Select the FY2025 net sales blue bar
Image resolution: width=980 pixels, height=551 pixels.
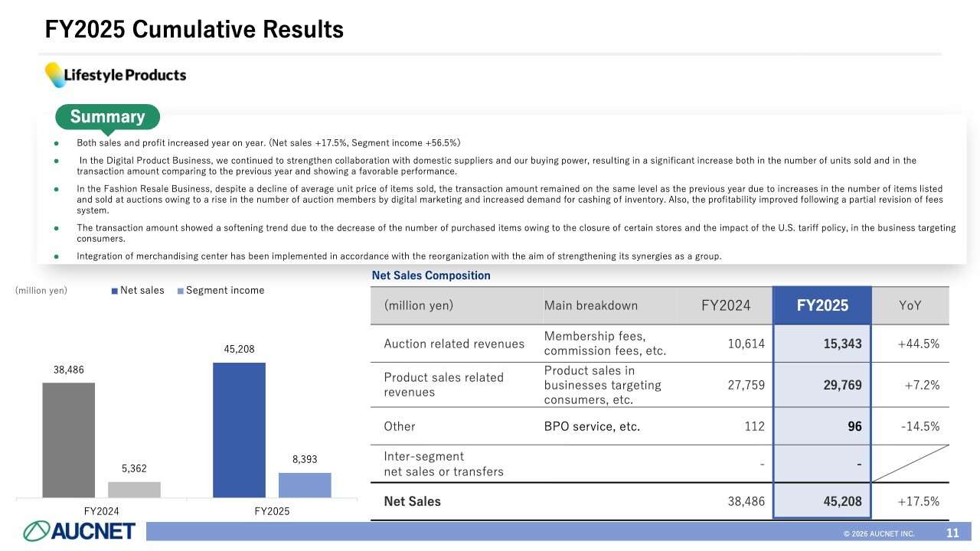239,430
